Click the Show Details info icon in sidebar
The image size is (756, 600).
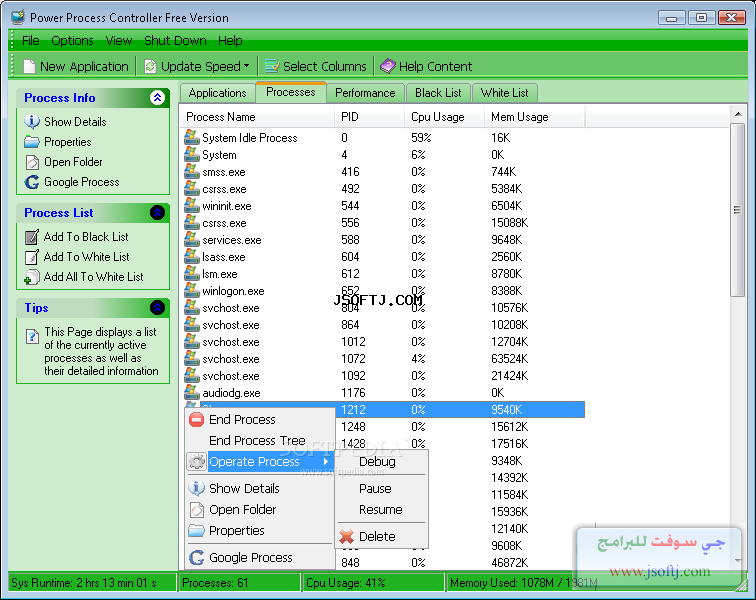[x=32, y=122]
